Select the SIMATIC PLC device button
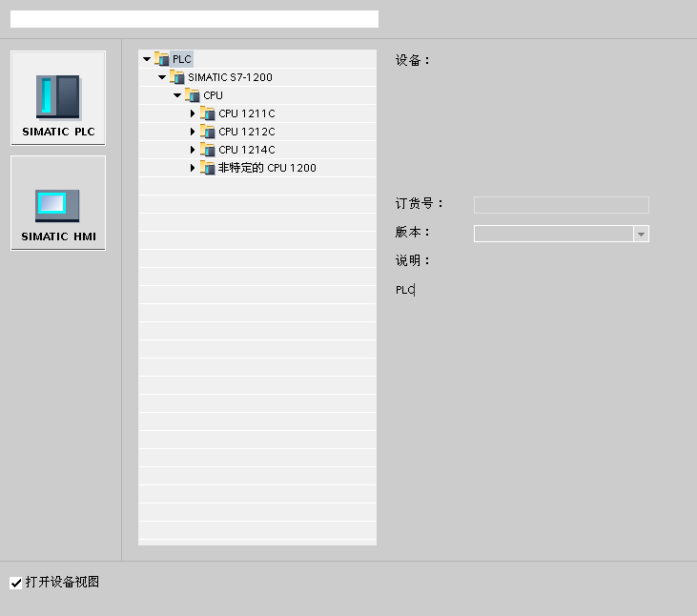 58,98
